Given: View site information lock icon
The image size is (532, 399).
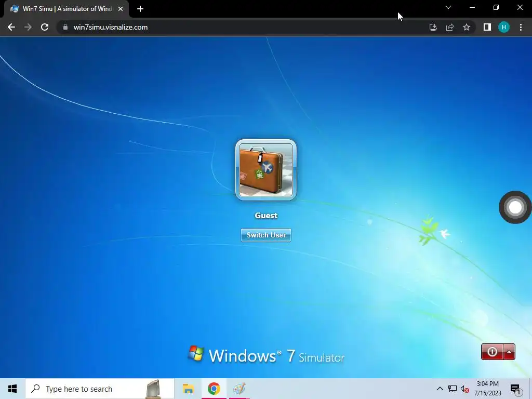Looking at the screenshot, I should tap(65, 27).
